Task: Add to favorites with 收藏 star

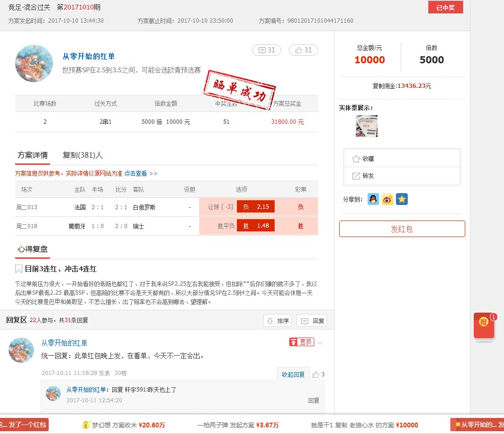Action: click(363, 159)
